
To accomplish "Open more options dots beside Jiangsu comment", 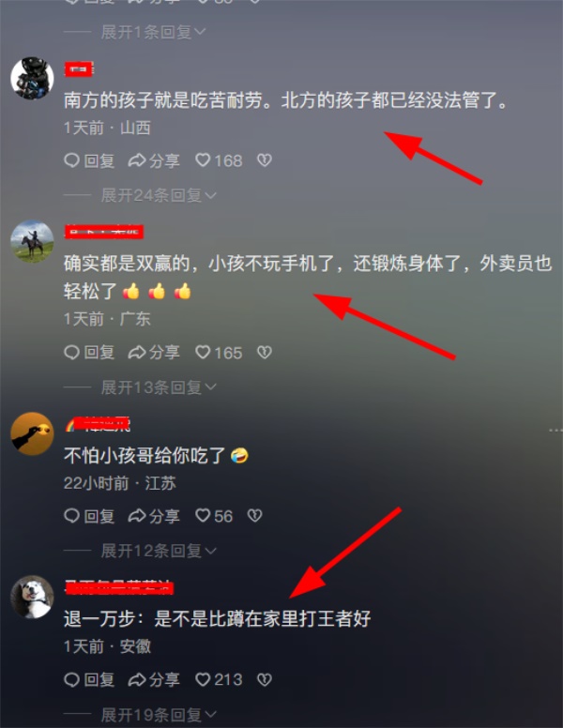I will click(555, 431).
